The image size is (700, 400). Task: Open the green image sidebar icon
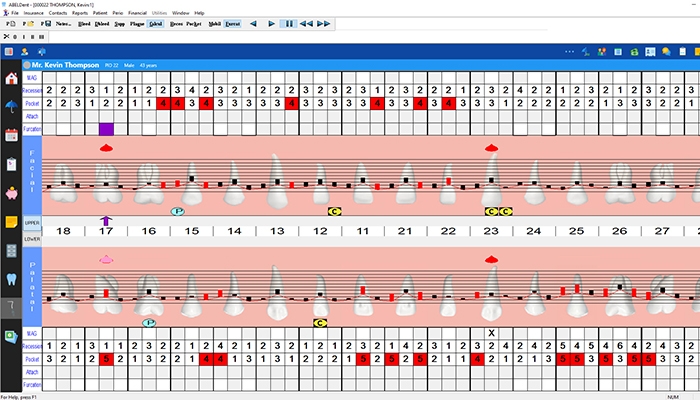pyautogui.click(x=11, y=336)
